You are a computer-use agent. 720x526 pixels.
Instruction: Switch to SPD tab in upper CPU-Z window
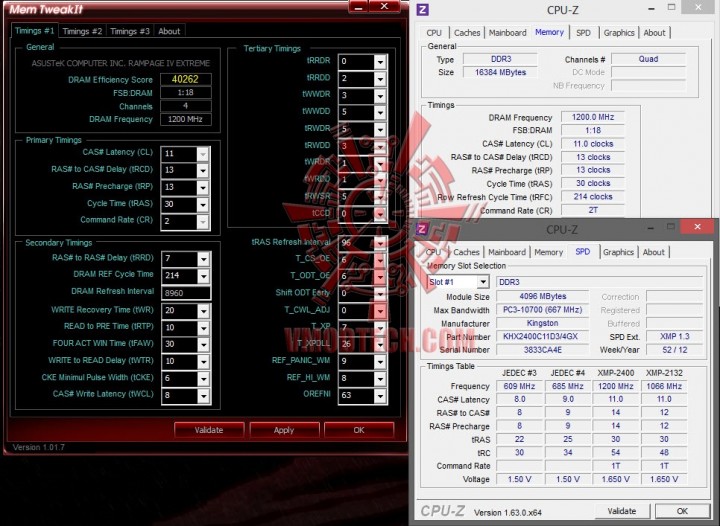point(583,33)
